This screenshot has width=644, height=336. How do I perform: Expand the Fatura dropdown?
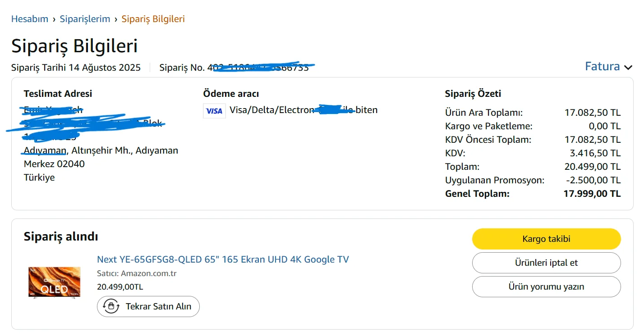tap(602, 67)
